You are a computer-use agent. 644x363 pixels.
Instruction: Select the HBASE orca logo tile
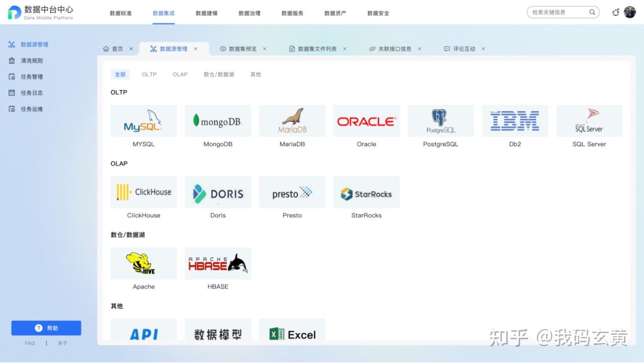click(x=218, y=263)
